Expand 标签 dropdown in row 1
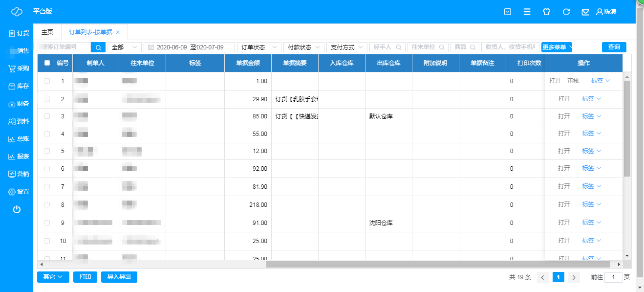The image size is (644, 292). click(x=601, y=81)
